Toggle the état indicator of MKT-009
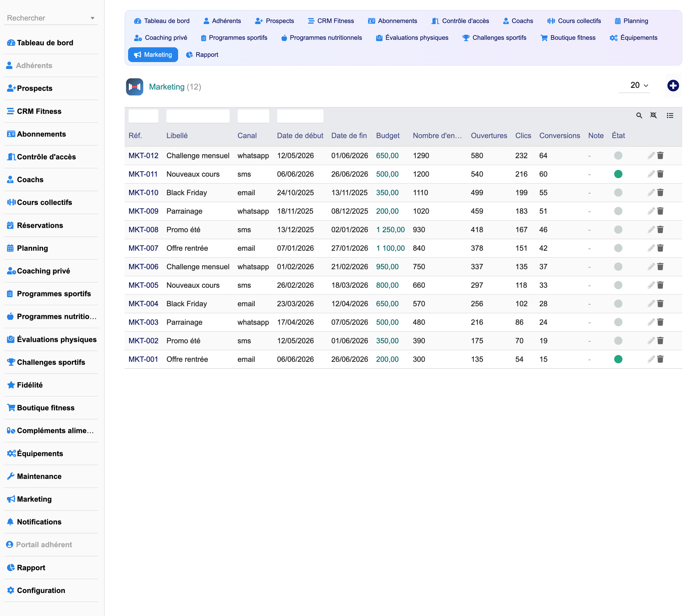 tap(618, 211)
